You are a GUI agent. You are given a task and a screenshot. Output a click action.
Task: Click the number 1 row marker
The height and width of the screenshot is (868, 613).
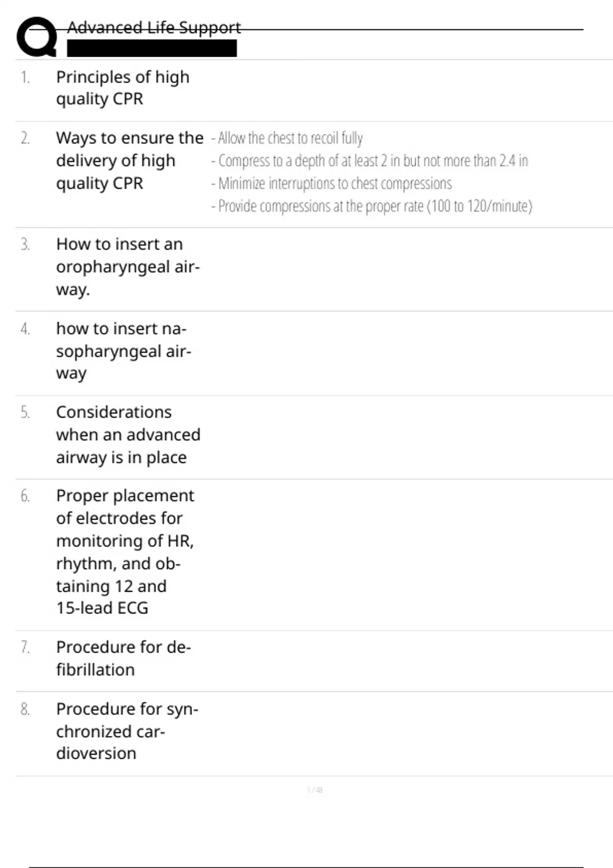point(25,77)
